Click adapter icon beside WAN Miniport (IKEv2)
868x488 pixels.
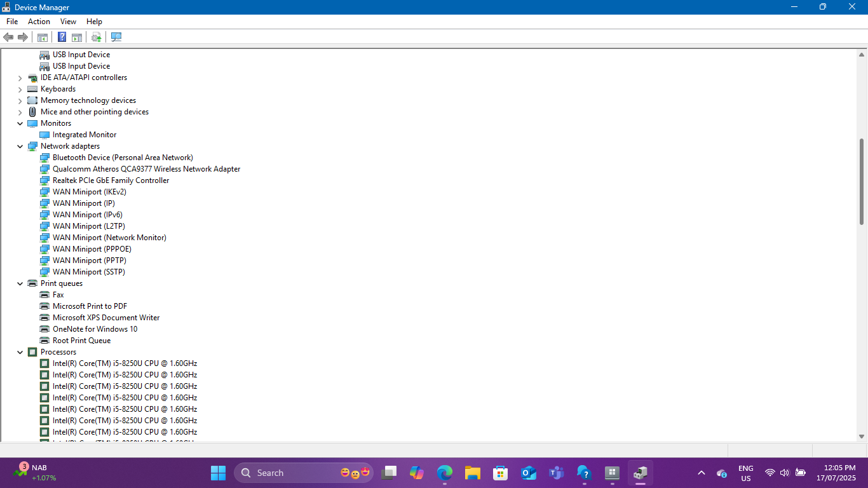[44, 192]
